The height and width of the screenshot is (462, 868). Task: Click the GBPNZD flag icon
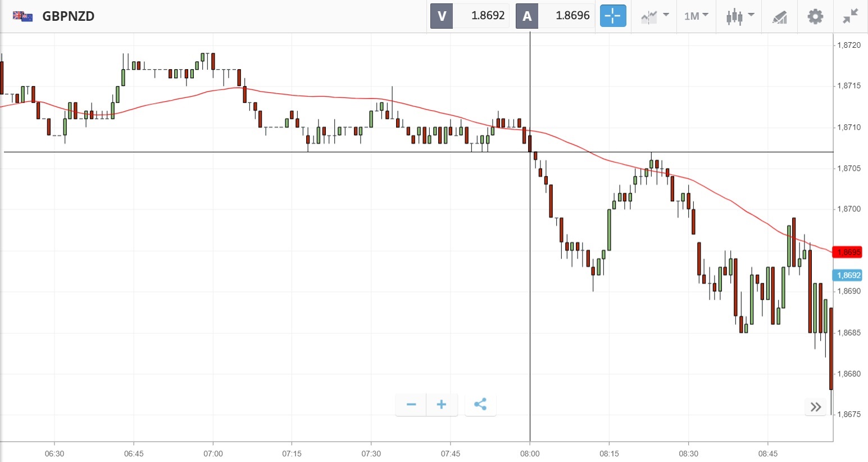pyautogui.click(x=22, y=16)
